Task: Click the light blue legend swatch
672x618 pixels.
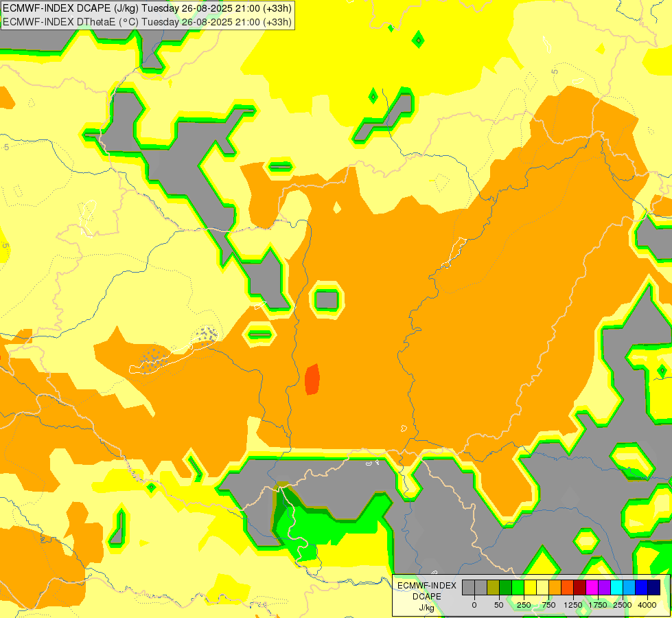Action: point(629,587)
